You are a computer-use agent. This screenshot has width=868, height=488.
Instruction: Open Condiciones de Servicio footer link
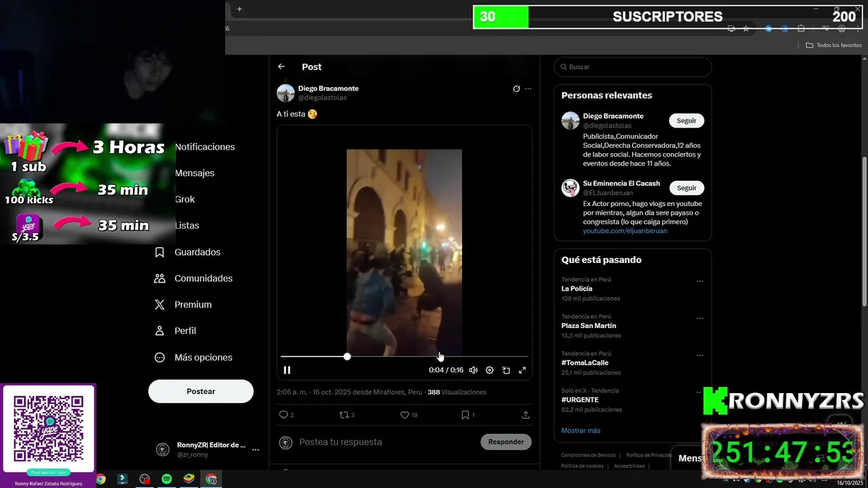588,455
